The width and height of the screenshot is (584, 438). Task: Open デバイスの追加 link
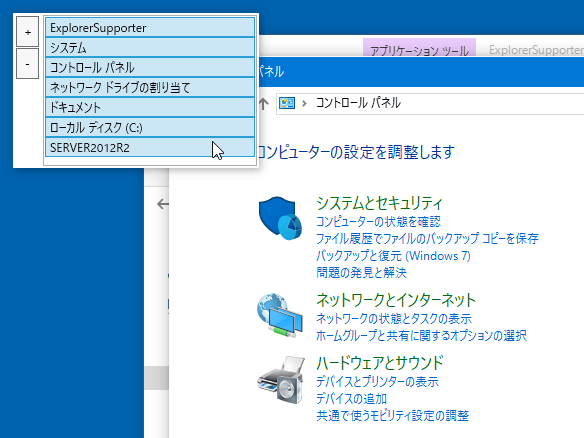click(352, 399)
